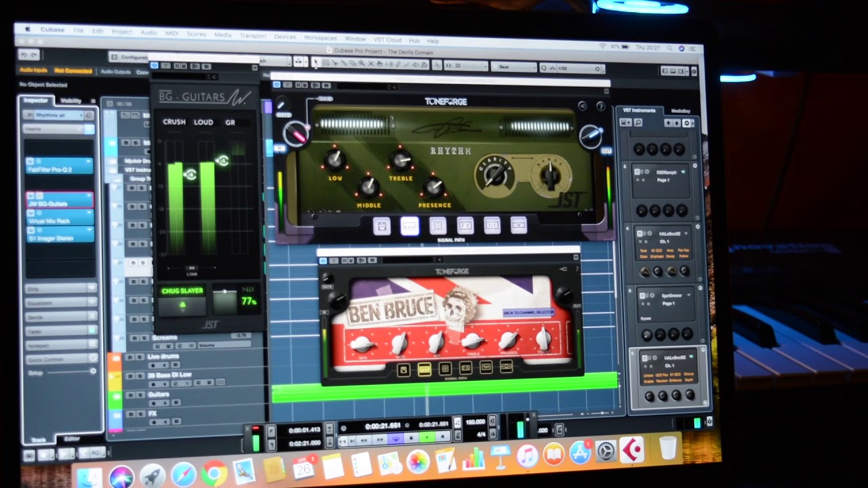Toggle bypass on JW BG-Guitars insert slot
This screenshot has width=868, height=488.
coord(30,196)
